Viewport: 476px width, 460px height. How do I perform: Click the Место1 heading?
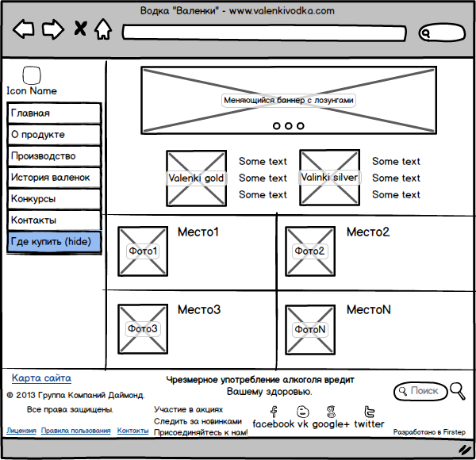[198, 232]
